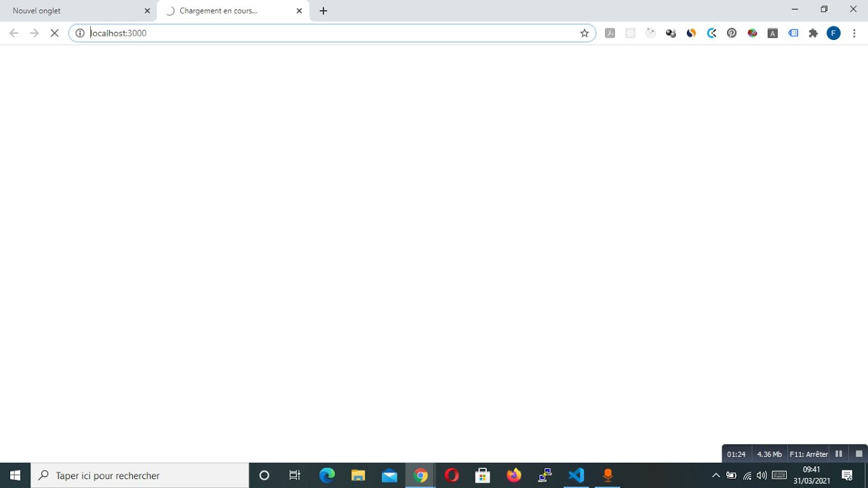Image resolution: width=868 pixels, height=488 pixels.
Task: Open the Chrome three-dot menu
Action: click(x=854, y=33)
